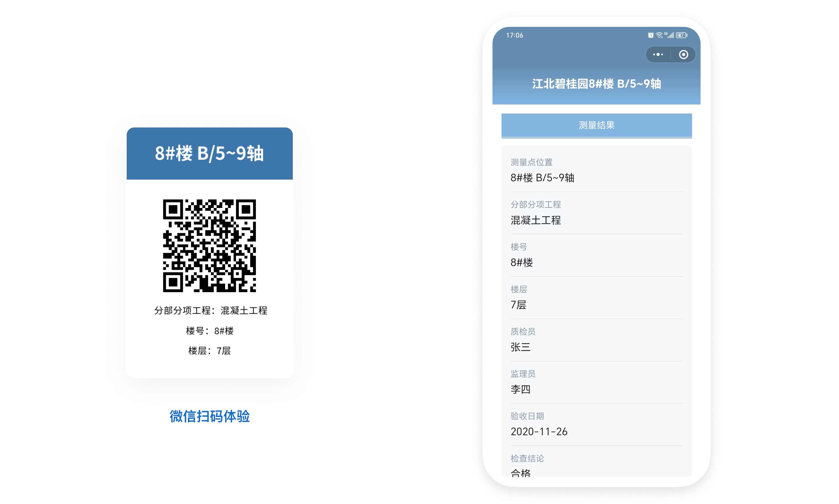Tap the battery indicator showing 47
The width and height of the screenshot is (839, 504).
[682, 35]
